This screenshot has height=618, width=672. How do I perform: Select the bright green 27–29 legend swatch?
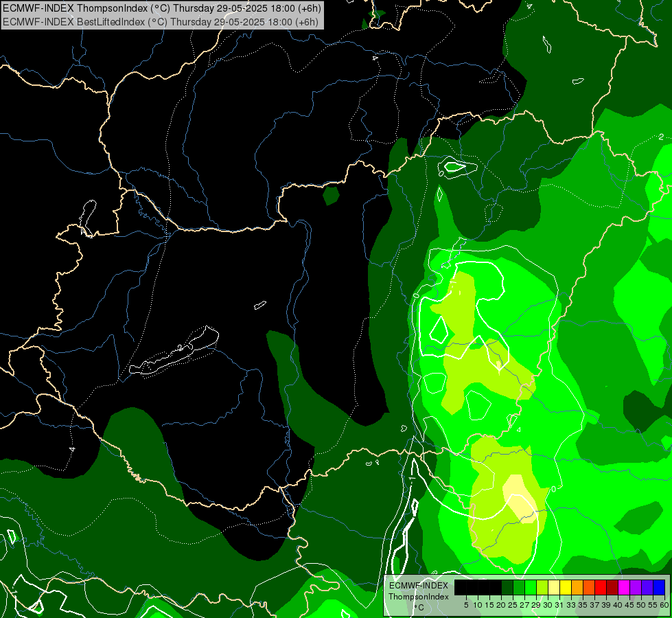click(x=531, y=587)
